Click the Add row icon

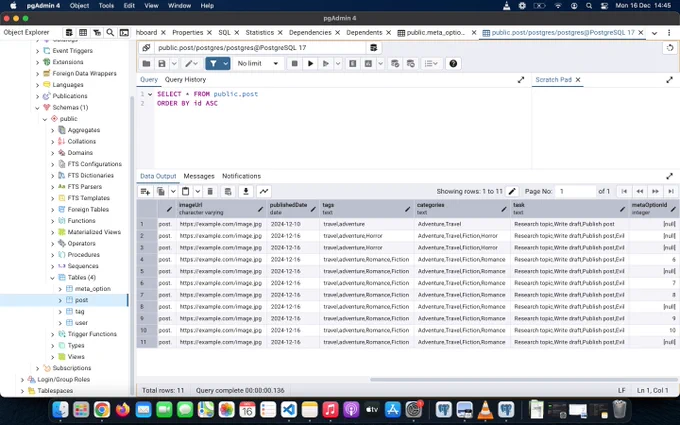coord(145,191)
